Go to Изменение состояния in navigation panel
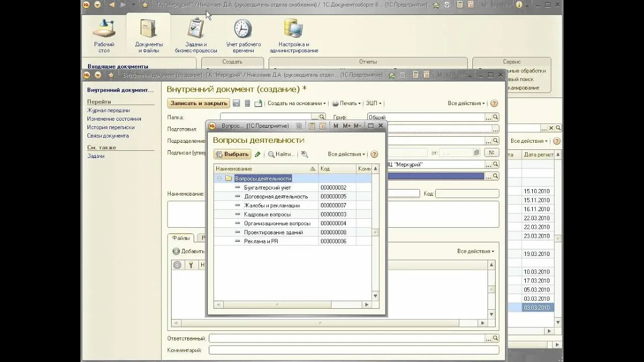Image resolution: width=644 pixels, height=362 pixels. pyautogui.click(x=114, y=119)
